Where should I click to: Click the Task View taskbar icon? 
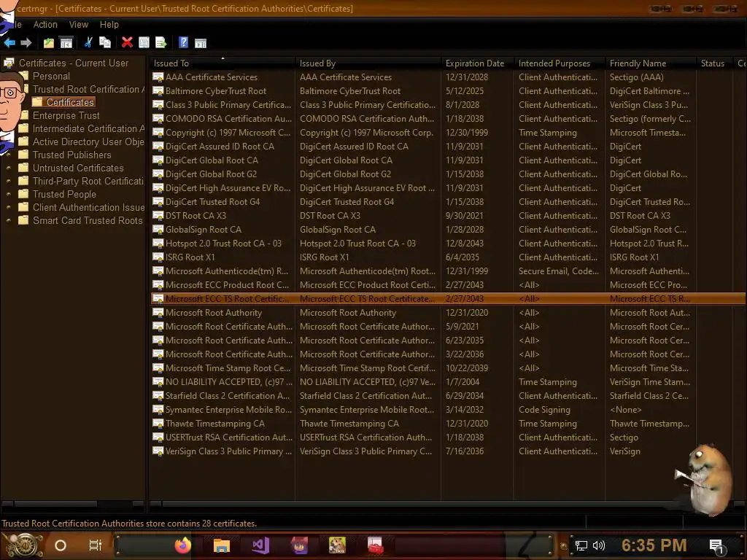pos(96,545)
